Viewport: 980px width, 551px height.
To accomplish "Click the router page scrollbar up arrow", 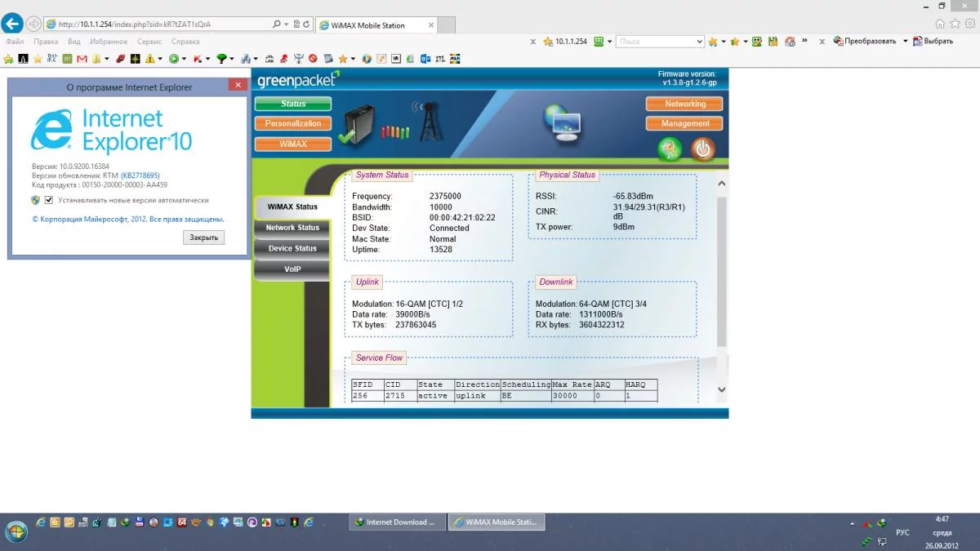I will pos(721,184).
